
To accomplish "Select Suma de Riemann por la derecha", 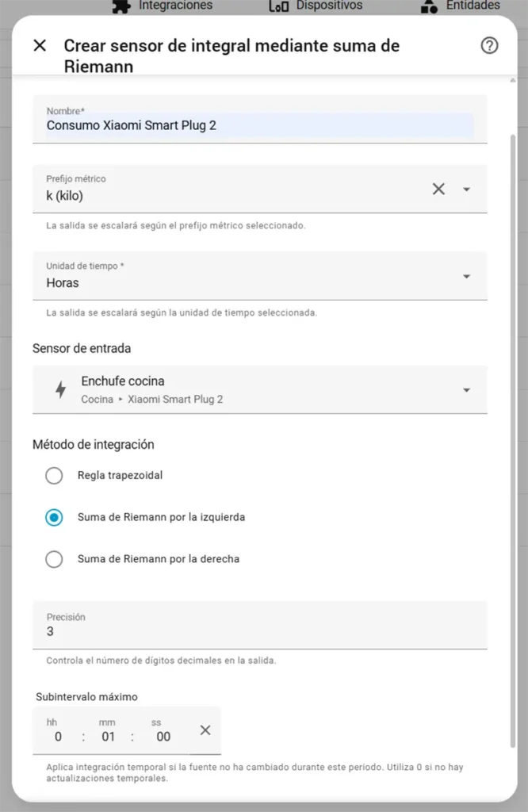I will (x=54, y=559).
